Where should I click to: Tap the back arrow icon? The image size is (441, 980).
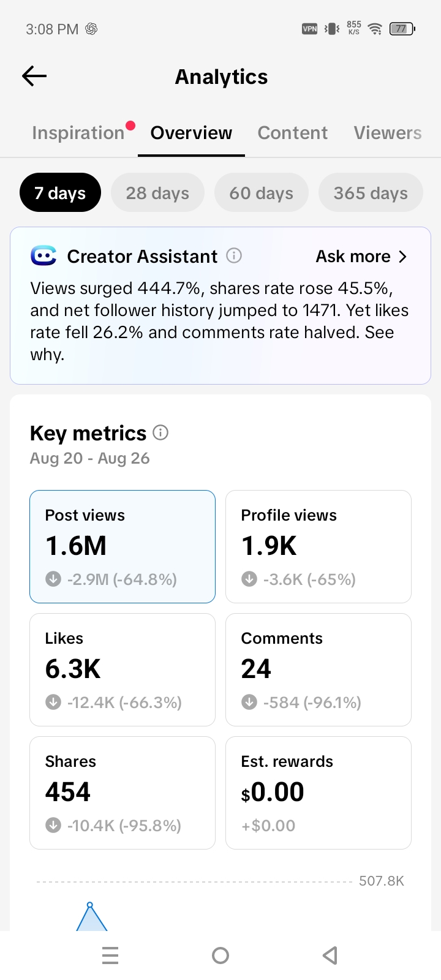pyautogui.click(x=34, y=76)
